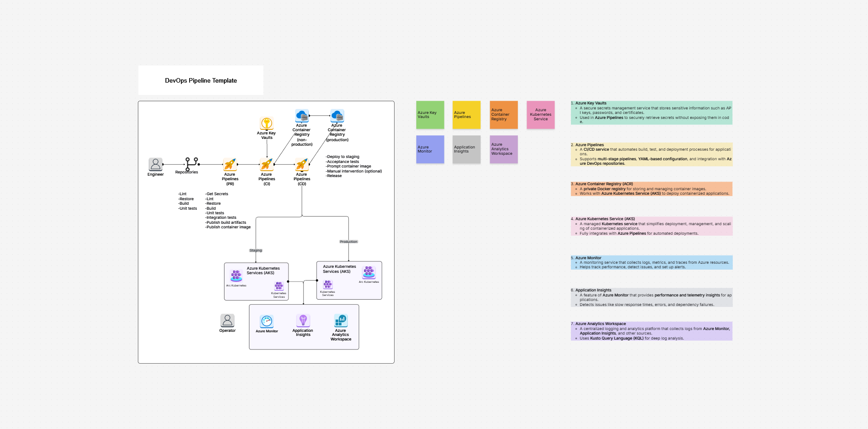This screenshot has height=429, width=868.
Task: Click the production 'Azure Kubernetes Services (AKS)' heading
Action: (339, 269)
